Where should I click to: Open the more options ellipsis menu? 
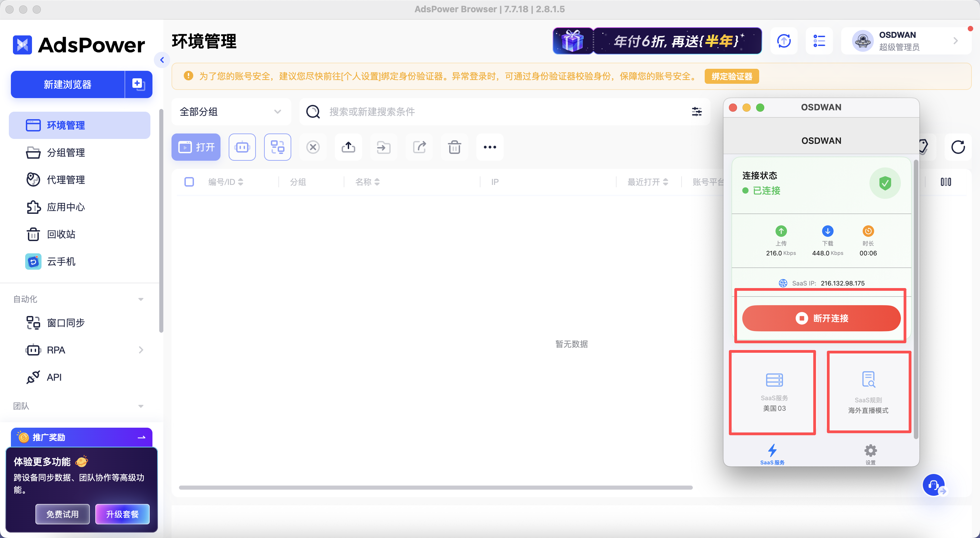[490, 147]
